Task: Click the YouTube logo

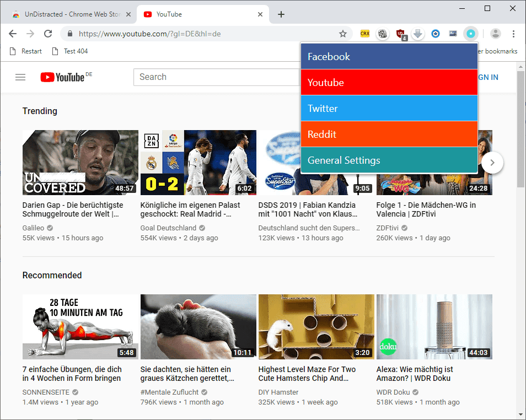Action: click(x=62, y=77)
